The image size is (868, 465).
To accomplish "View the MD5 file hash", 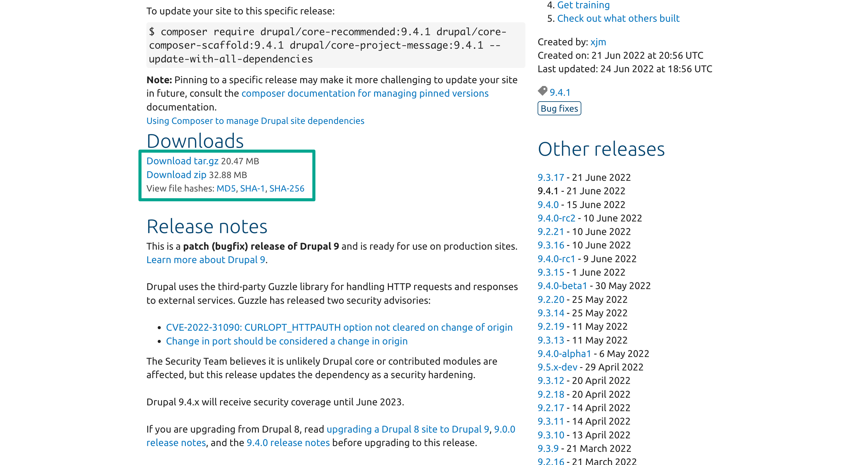I will (x=226, y=188).
